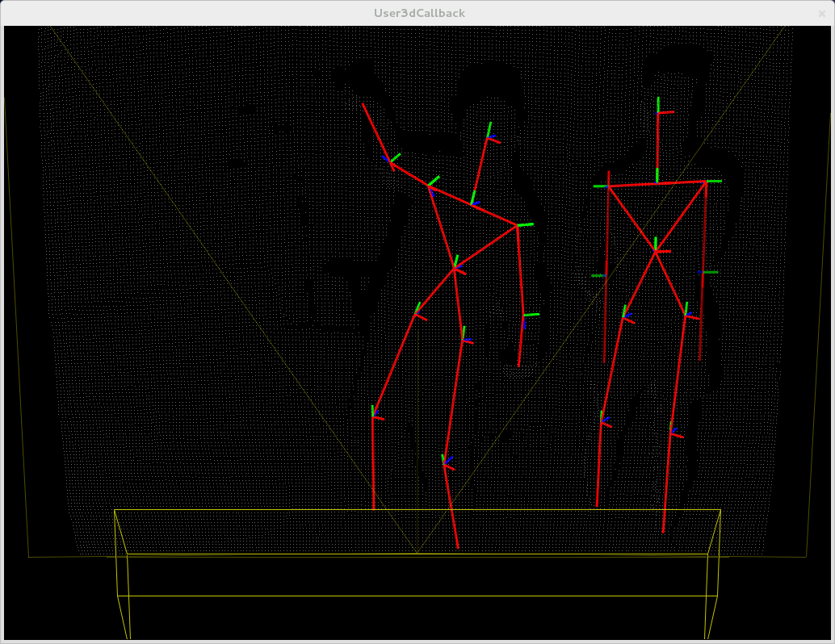This screenshot has width=835, height=644.
Task: Click the lower knee joint of left skeleton
Action: [x=444, y=463]
